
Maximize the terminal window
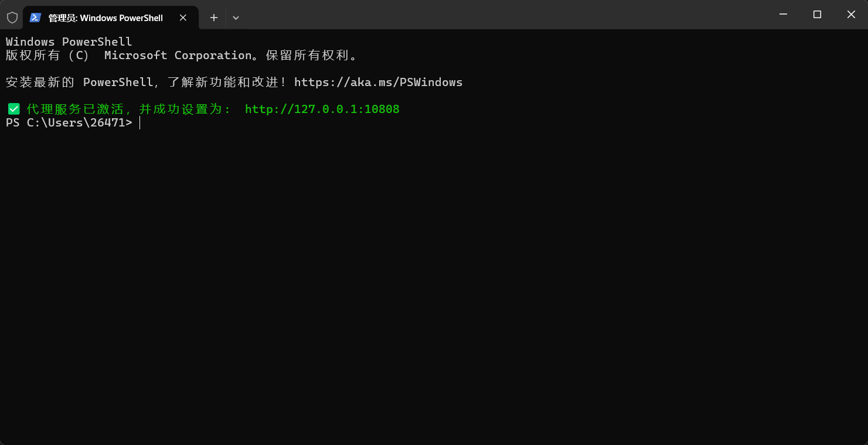coord(817,14)
